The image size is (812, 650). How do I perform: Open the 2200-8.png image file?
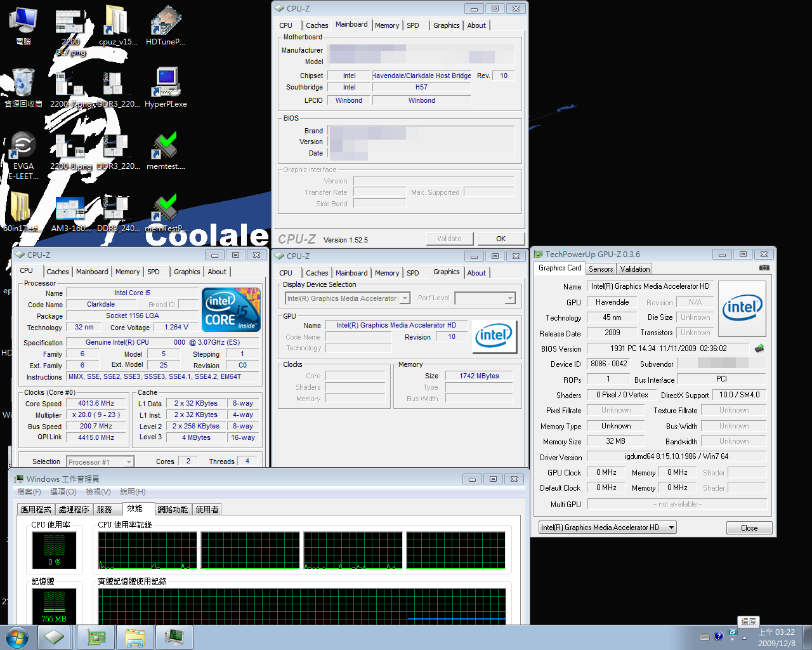(70, 150)
